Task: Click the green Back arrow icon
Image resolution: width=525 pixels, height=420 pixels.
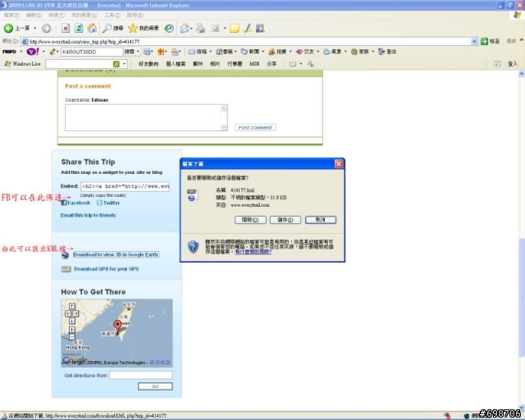Action: pyautogui.click(x=8, y=29)
